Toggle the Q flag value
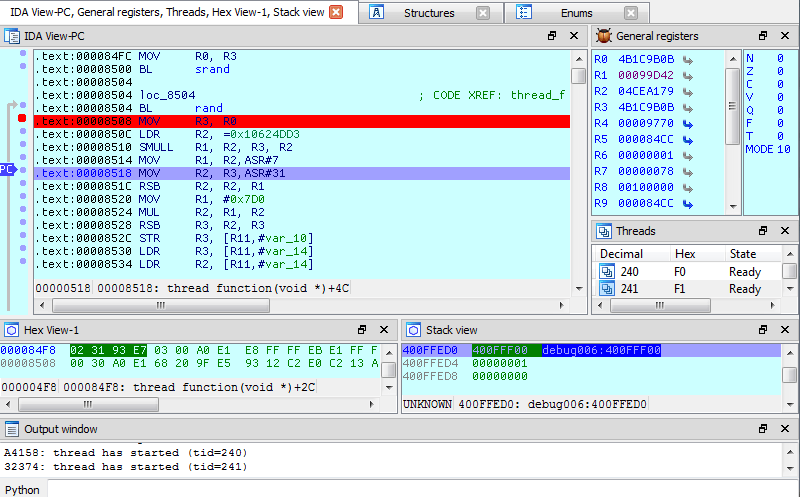The image size is (800, 497). [x=780, y=110]
